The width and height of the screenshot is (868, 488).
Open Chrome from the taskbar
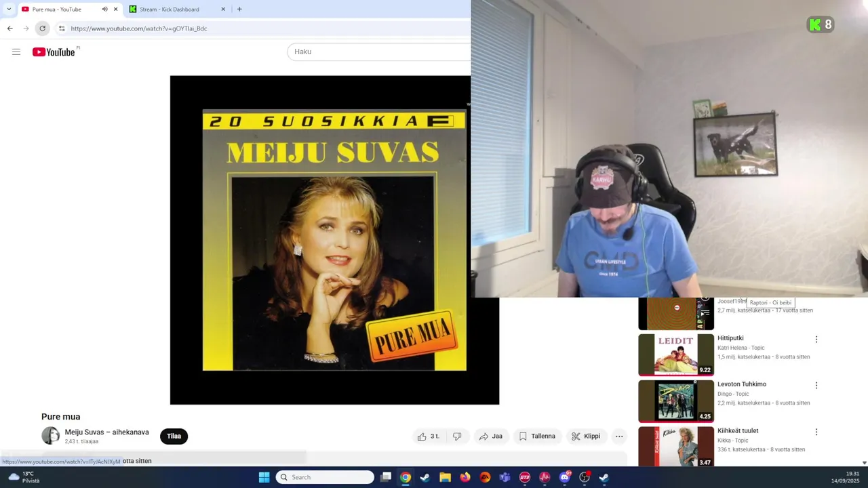click(x=405, y=477)
